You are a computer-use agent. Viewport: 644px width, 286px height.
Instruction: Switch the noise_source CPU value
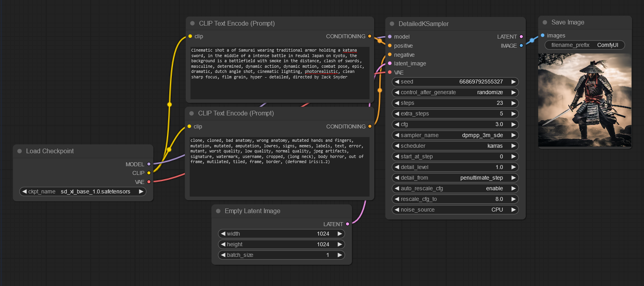coord(455,210)
